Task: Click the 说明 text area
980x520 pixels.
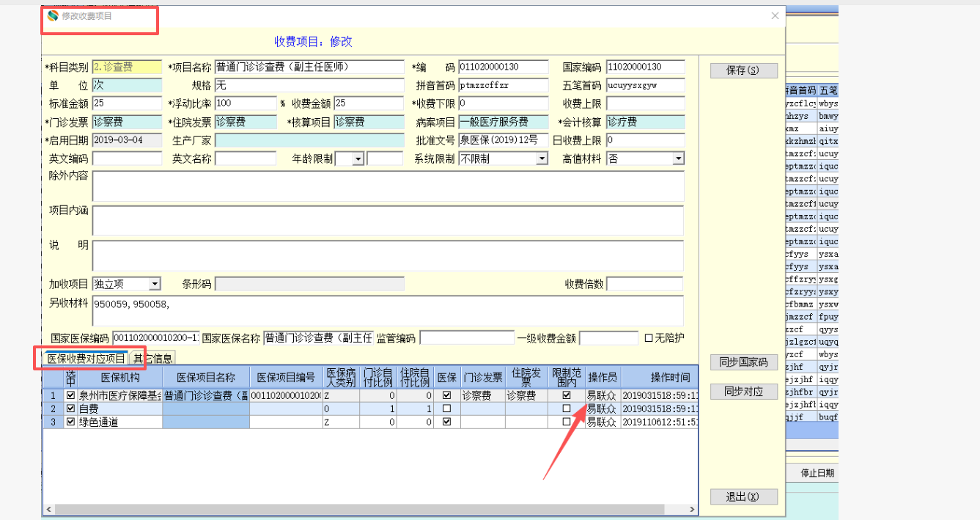Action: click(x=388, y=255)
